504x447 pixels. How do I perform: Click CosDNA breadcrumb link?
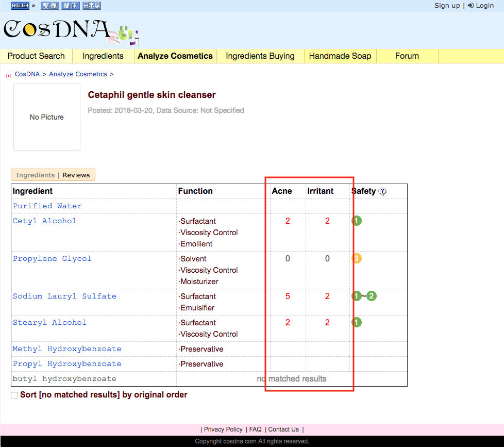click(x=27, y=74)
